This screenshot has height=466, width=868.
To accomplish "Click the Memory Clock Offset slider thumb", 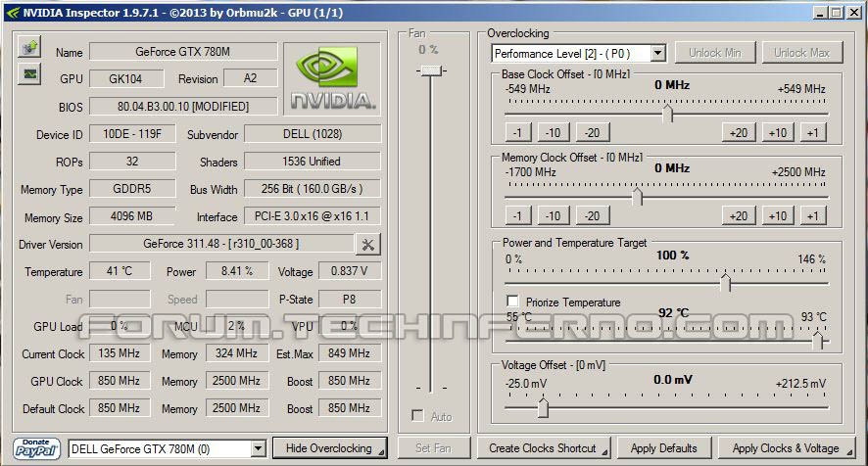I will (x=637, y=196).
